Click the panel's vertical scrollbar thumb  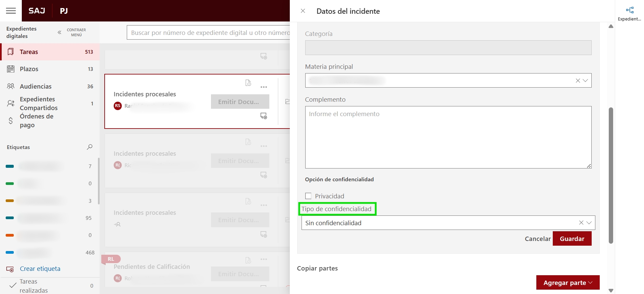tap(611, 175)
